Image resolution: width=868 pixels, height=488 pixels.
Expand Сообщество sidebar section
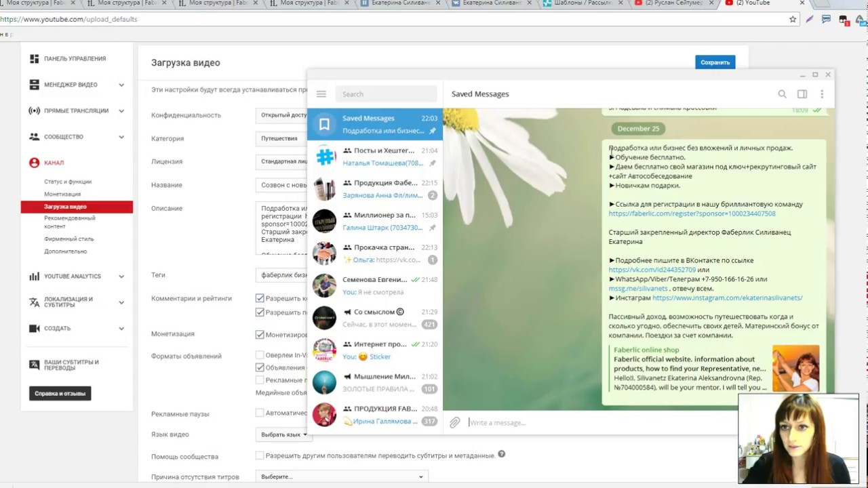click(121, 137)
